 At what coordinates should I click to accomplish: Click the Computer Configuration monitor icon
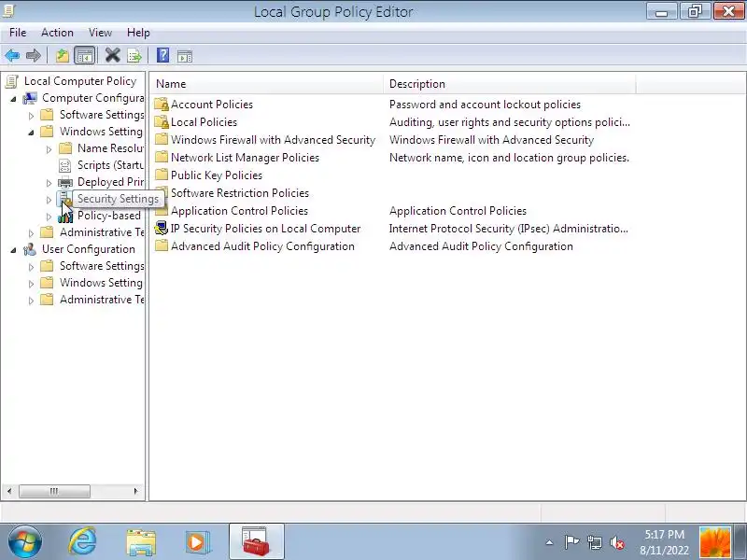30,98
